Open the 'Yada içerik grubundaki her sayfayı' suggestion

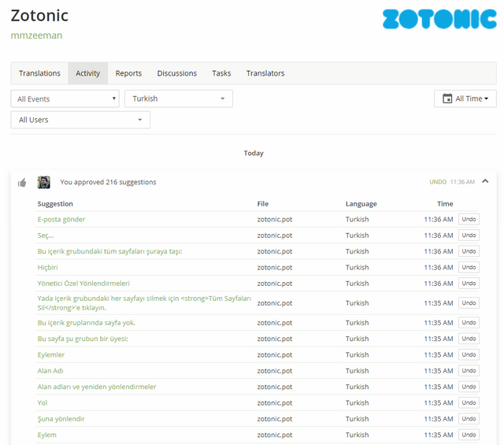click(144, 303)
